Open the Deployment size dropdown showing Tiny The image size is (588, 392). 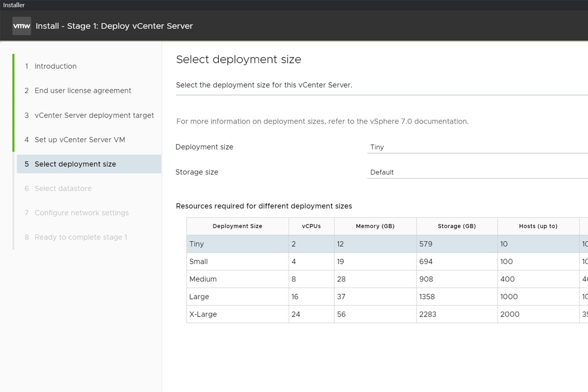pyautogui.click(x=477, y=147)
